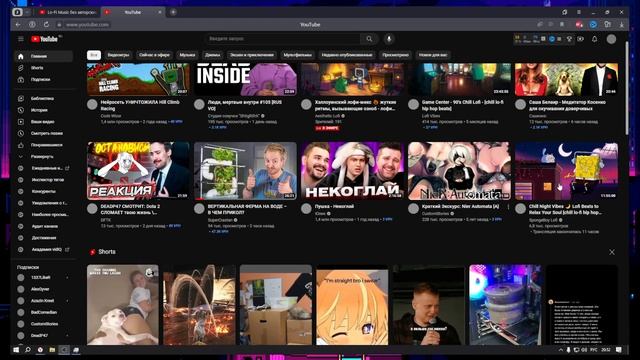Click the www.youtube.com address field
This screenshot has width=640, height=360.
[88, 24]
